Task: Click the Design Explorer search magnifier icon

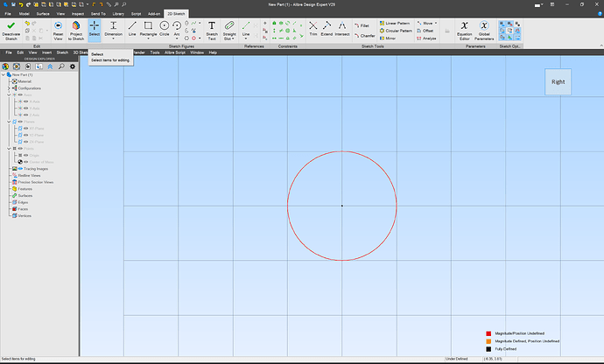Action: [61, 66]
